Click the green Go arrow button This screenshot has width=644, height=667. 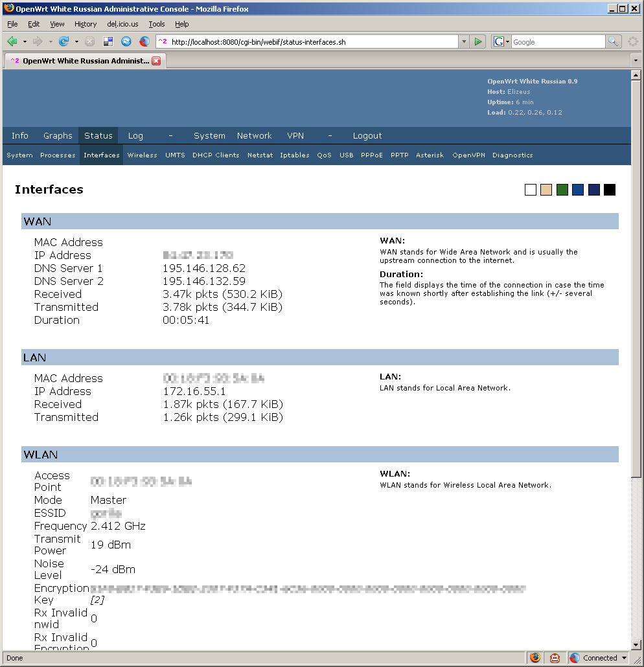click(478, 41)
